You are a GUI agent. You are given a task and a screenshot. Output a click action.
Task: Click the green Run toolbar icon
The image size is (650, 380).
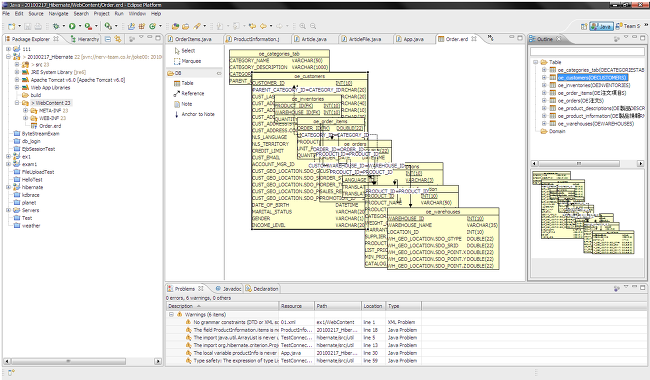click(72, 26)
